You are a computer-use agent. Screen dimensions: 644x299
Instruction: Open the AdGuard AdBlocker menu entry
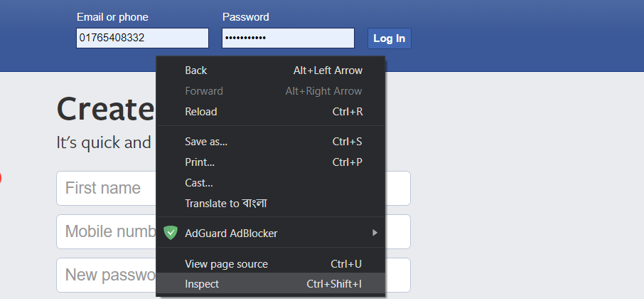tap(231, 233)
